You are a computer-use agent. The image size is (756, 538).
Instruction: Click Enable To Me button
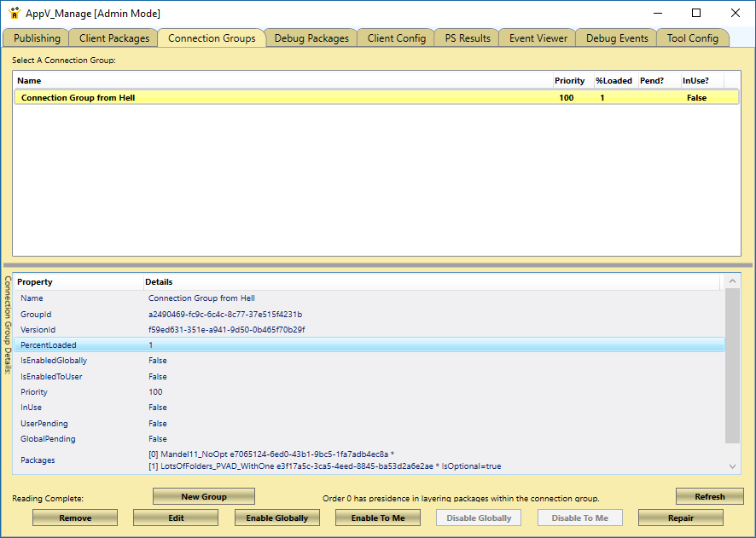[378, 518]
